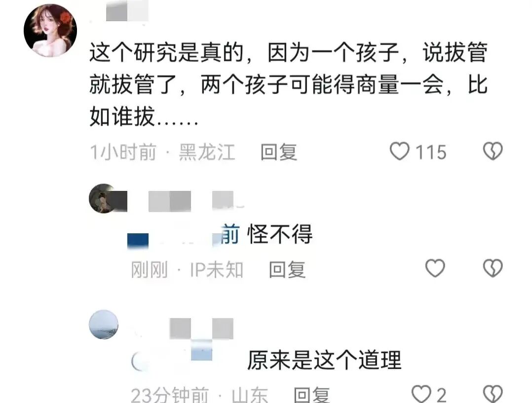This screenshot has width=532, height=403.
Task: Open the blurred username of the top commenter
Action: pos(127,11)
